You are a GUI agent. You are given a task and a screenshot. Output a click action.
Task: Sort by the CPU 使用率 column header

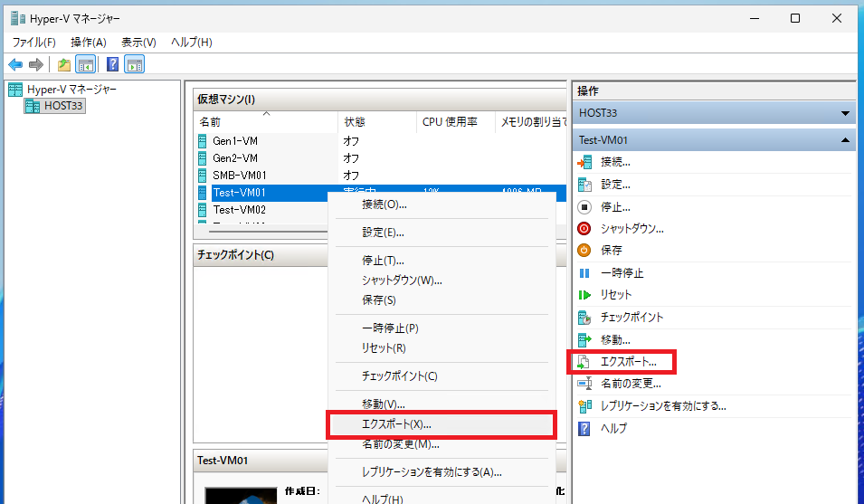[455, 122]
